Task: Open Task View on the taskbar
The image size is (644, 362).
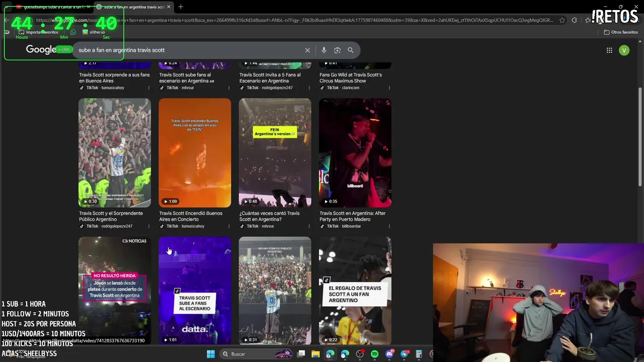Action: 301,354
